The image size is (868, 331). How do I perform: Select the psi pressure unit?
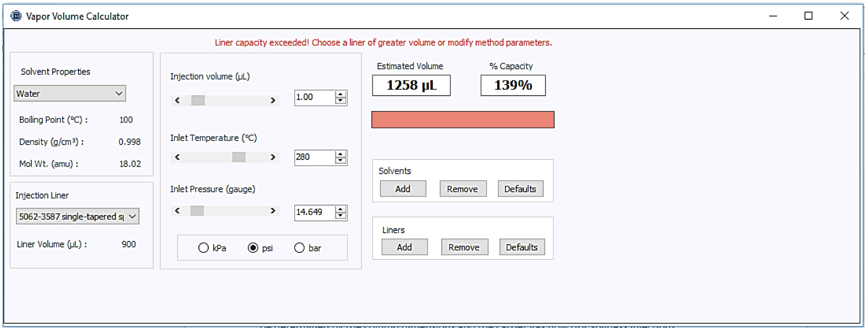point(253,248)
